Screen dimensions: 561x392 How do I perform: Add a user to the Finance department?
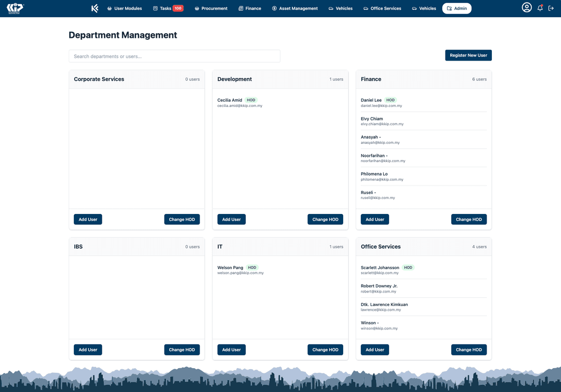374,219
